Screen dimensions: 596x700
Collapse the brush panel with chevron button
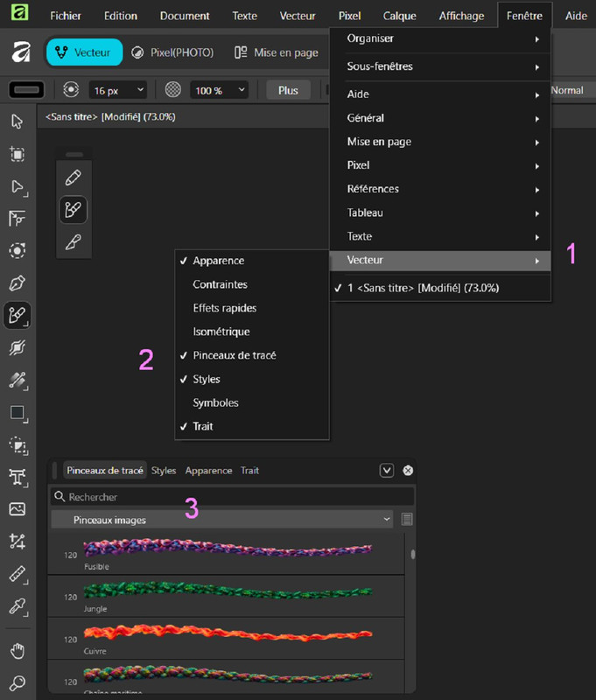coord(387,470)
